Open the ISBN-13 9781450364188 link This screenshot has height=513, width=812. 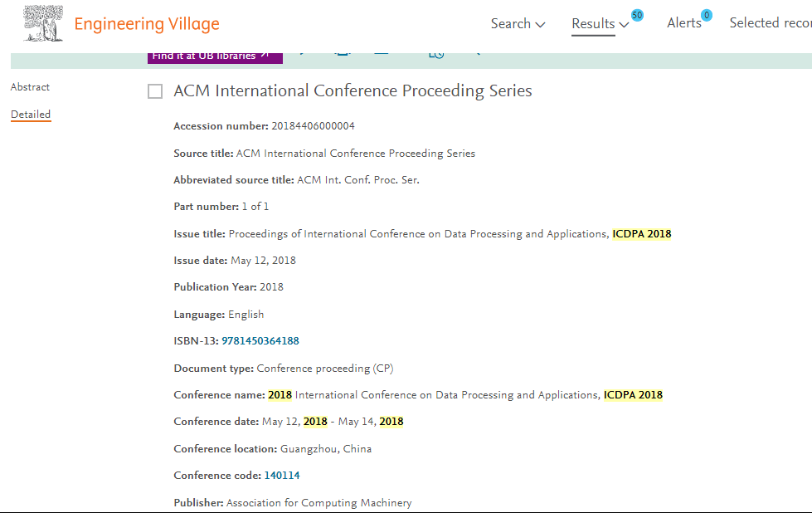260,341
